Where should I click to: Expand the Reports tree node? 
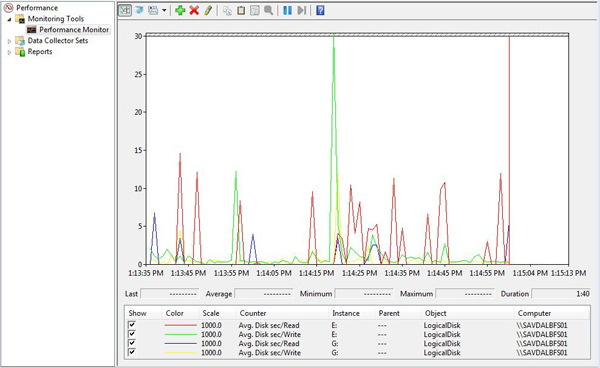coord(10,52)
